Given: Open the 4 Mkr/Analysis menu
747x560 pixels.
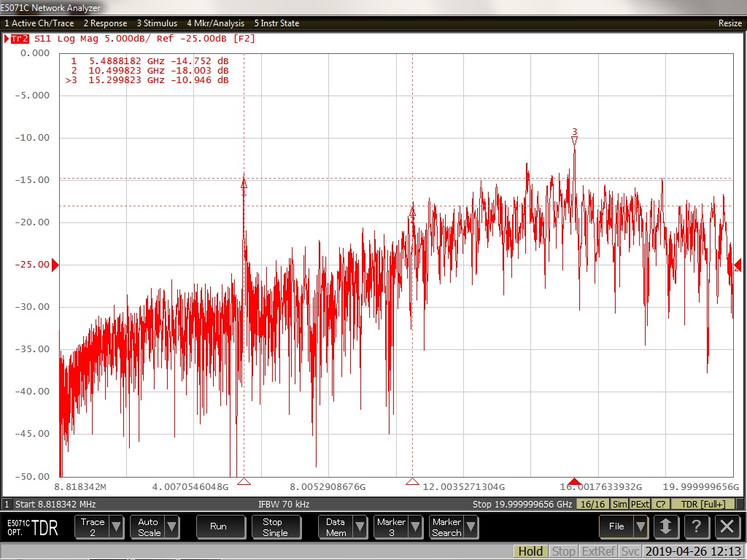Looking at the screenshot, I should tap(215, 23).
